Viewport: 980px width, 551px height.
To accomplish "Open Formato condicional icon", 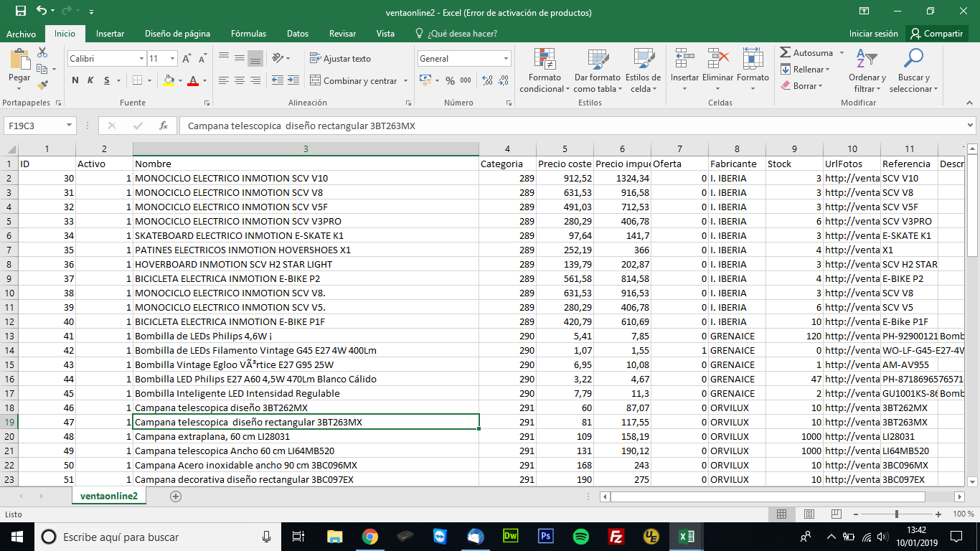I will [545, 59].
